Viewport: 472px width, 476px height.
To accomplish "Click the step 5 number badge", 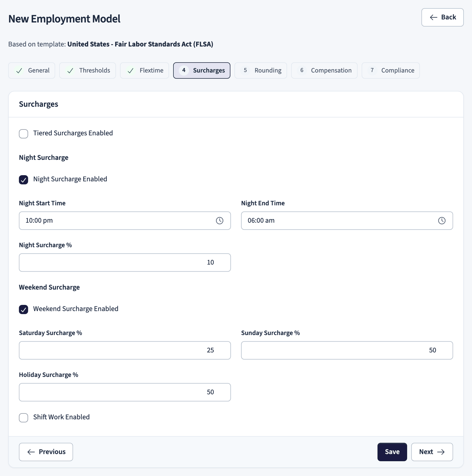I will [245, 70].
